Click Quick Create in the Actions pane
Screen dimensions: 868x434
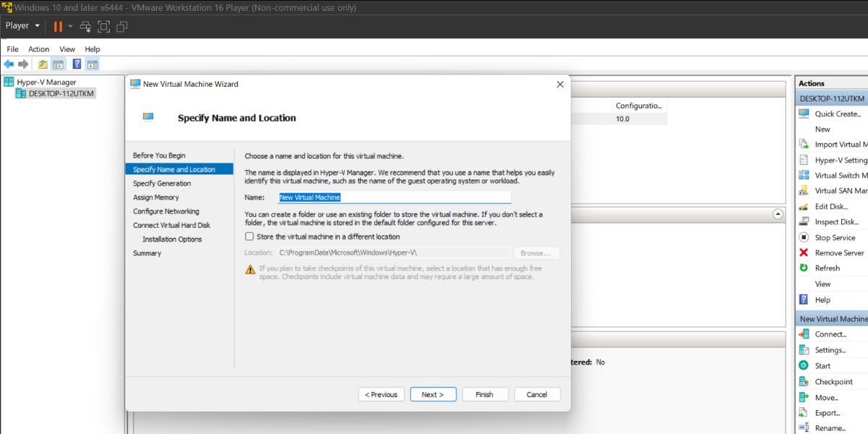(x=838, y=114)
